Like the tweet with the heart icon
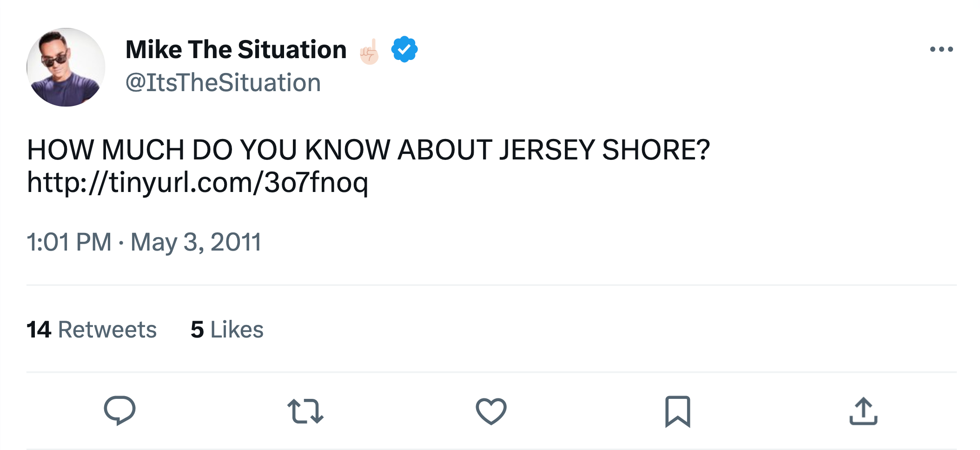Image resolution: width=980 pixels, height=450 pixels. [x=491, y=411]
